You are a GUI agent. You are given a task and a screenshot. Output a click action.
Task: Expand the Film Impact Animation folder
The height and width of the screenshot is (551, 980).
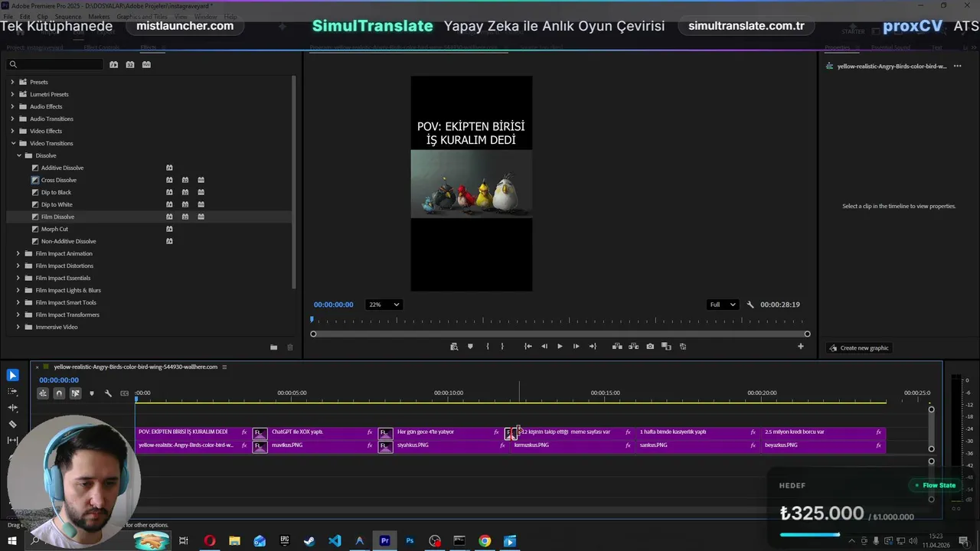click(18, 253)
